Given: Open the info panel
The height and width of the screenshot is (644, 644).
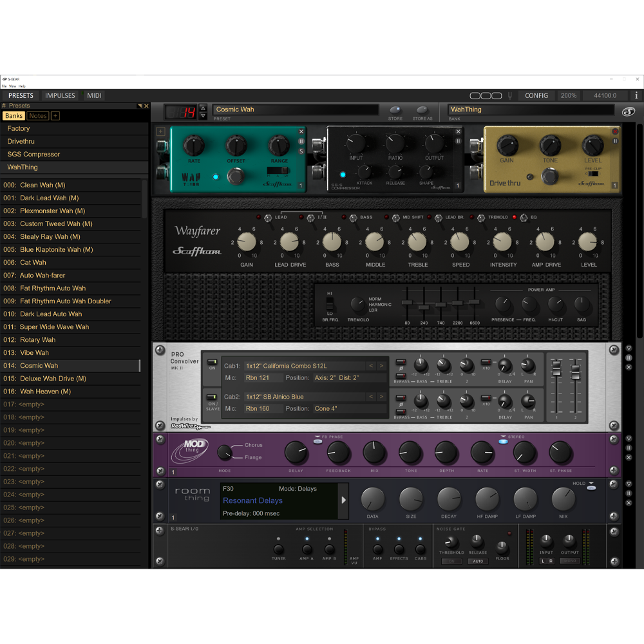Looking at the screenshot, I should (x=636, y=95).
